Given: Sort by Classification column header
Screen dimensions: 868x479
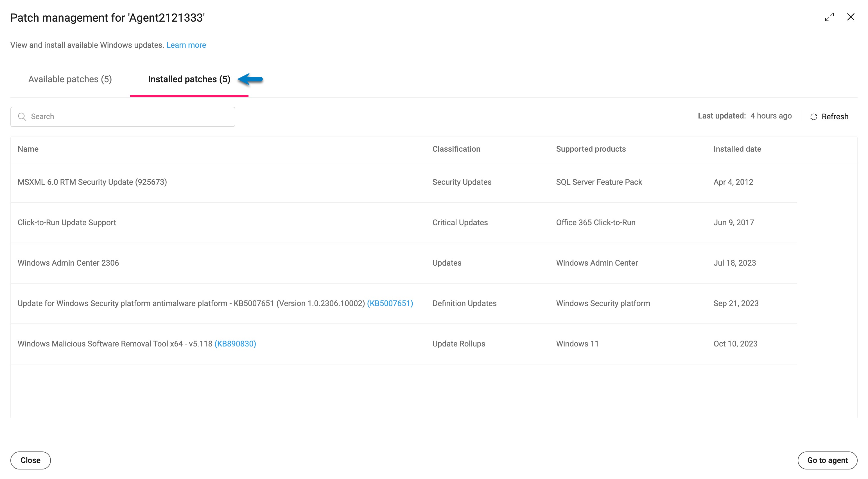Looking at the screenshot, I should click(456, 149).
